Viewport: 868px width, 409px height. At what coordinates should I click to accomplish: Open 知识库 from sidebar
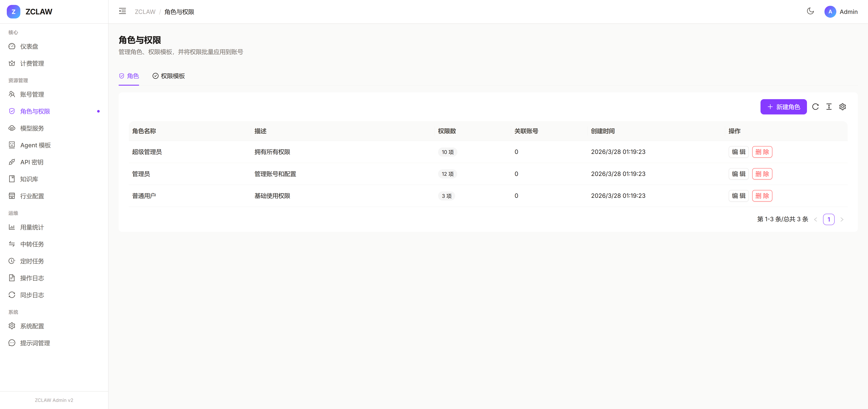(x=29, y=179)
